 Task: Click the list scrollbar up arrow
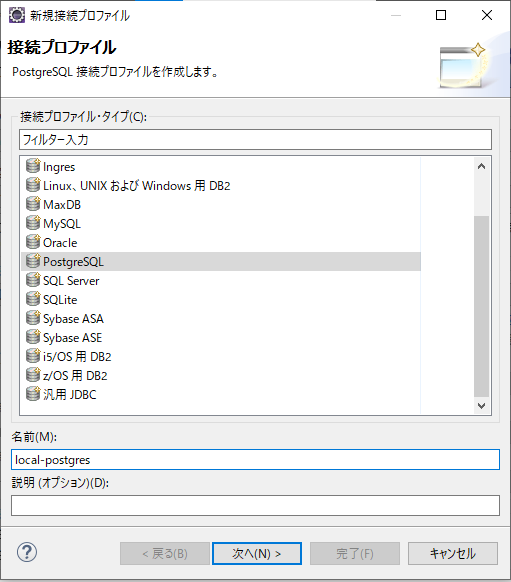pos(481,166)
